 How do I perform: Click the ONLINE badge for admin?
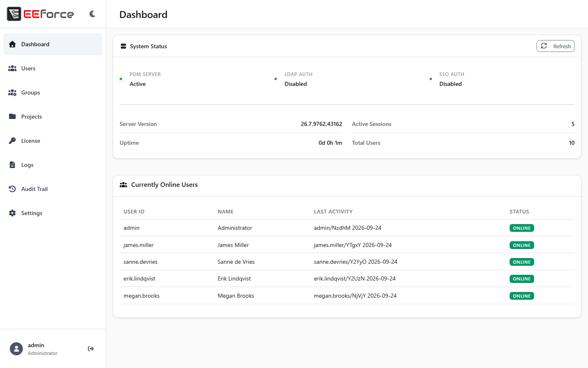[x=522, y=228]
